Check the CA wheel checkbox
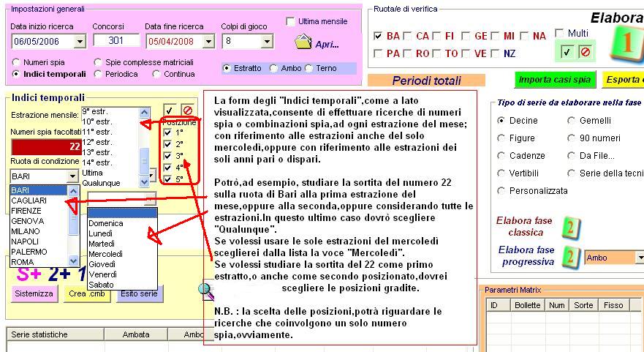Screen dimensions: 644x352 coord(407,36)
